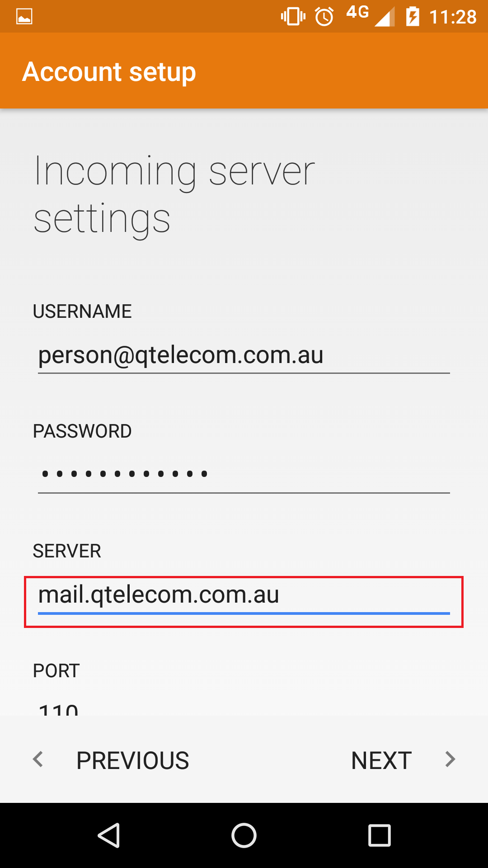Edit the server mail.qtelecom.com.au field
Image resolution: width=488 pixels, height=868 pixels.
point(244,596)
